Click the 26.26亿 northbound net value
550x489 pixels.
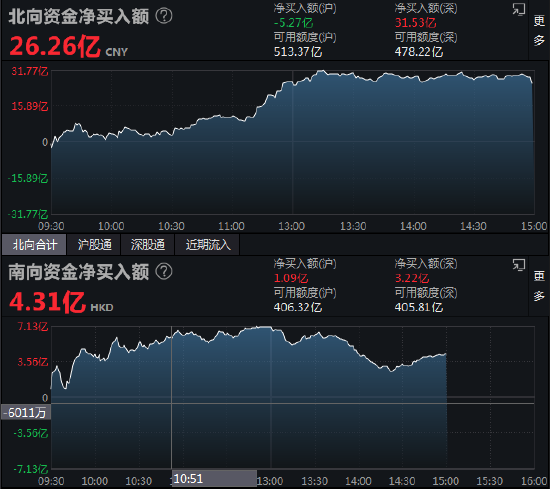point(55,46)
